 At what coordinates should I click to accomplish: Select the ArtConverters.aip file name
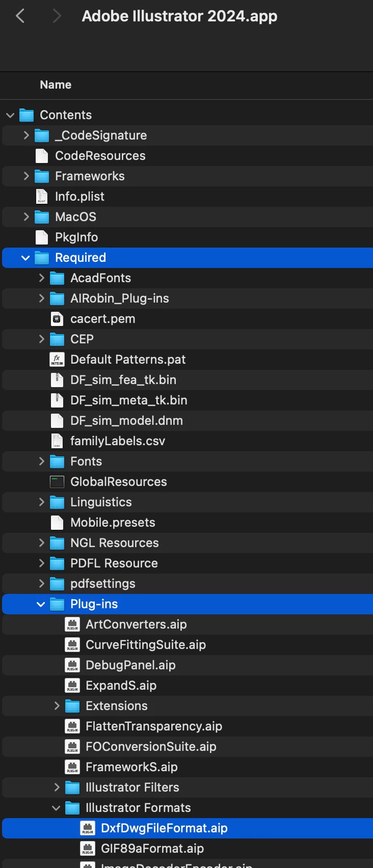coord(136,625)
